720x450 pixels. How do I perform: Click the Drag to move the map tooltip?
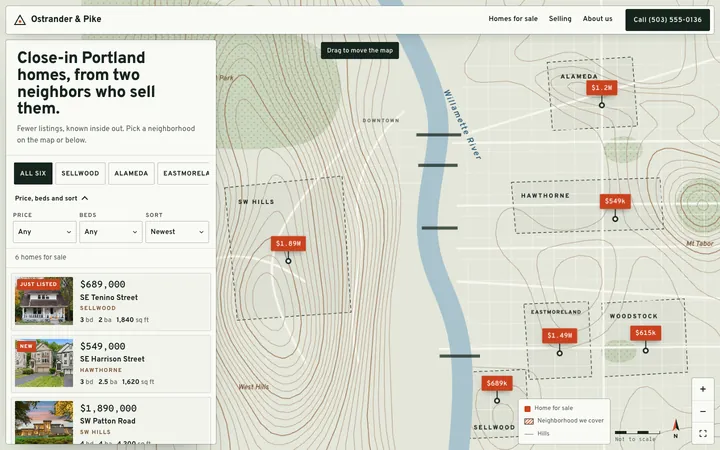click(x=360, y=51)
